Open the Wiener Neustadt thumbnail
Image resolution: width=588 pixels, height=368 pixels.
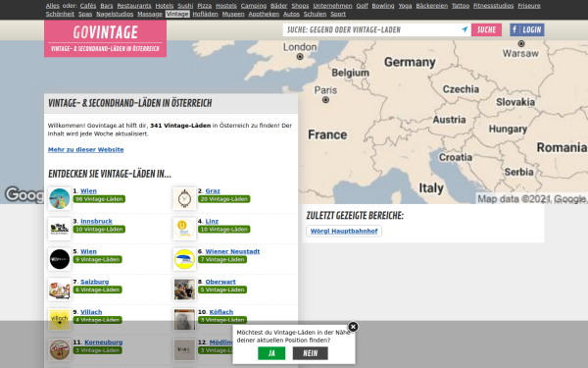tap(184, 259)
